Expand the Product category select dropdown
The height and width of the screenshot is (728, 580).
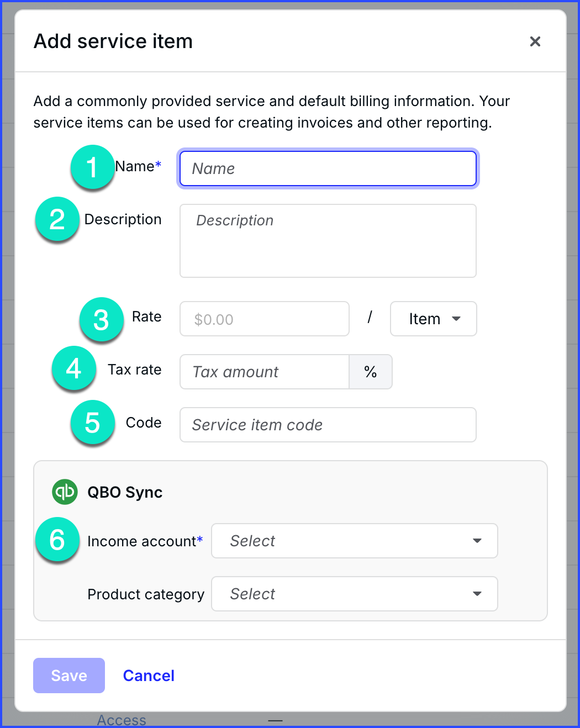pyautogui.click(x=354, y=594)
